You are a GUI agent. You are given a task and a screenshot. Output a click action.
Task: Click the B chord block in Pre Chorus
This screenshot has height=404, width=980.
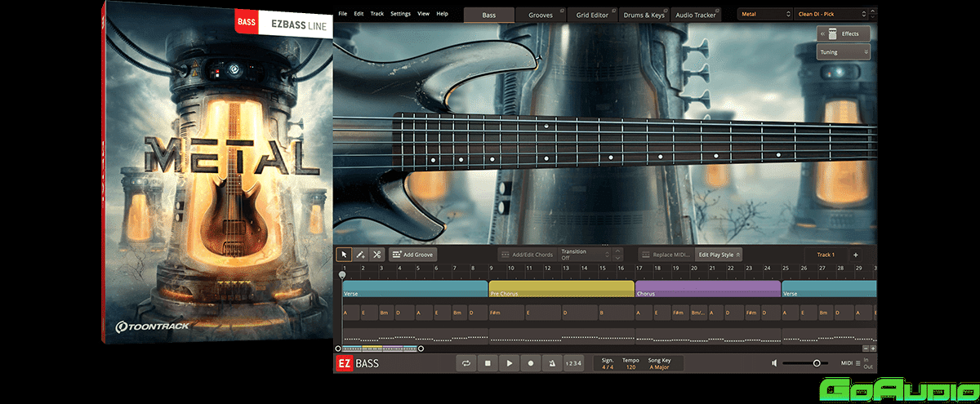coord(616,313)
